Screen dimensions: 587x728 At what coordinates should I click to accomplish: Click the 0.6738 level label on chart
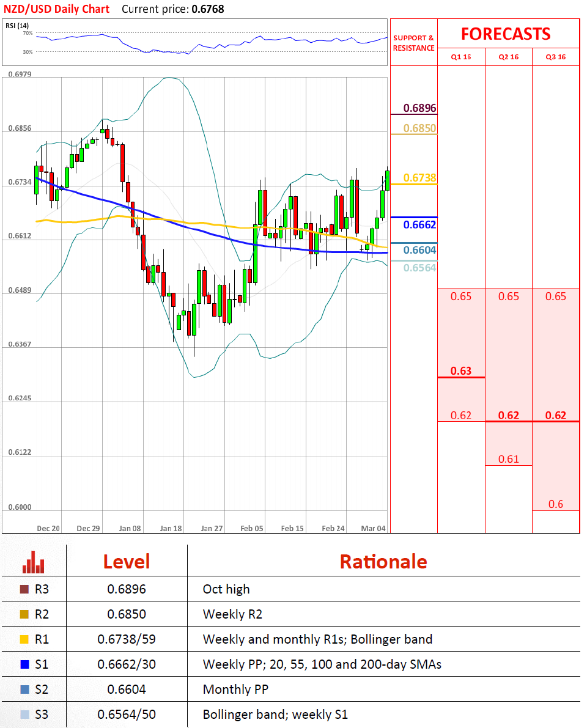pos(420,178)
